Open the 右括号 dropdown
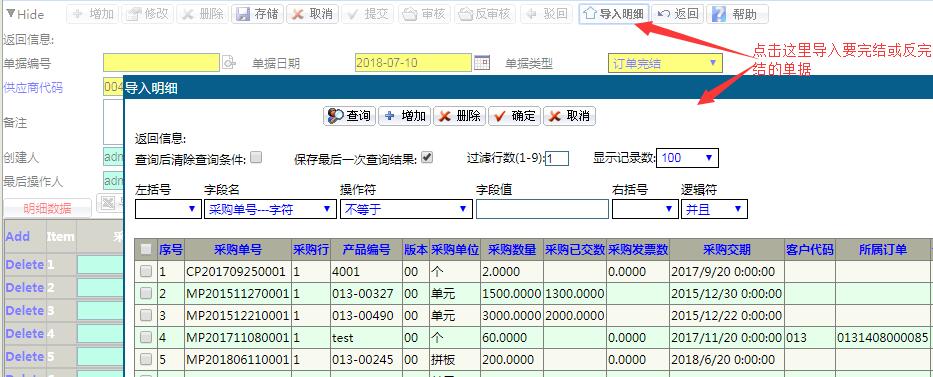 [645, 209]
